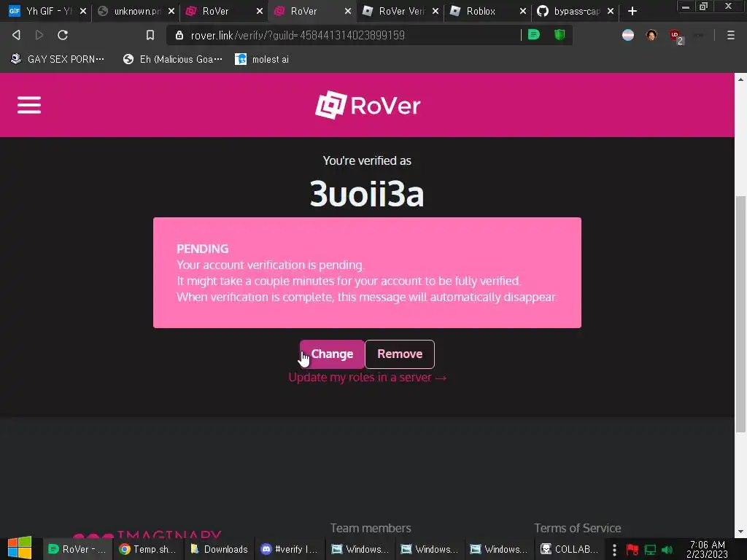Click the red flag tray icon
The height and width of the screenshot is (560, 747).
pos(632,550)
